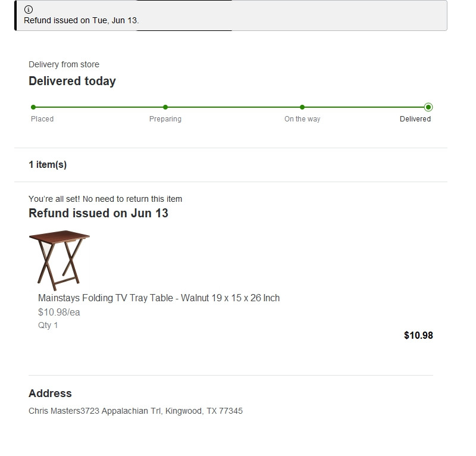The width and height of the screenshot is (476, 456).
Task: Click the Delivered circled progress marker
Action: click(428, 107)
